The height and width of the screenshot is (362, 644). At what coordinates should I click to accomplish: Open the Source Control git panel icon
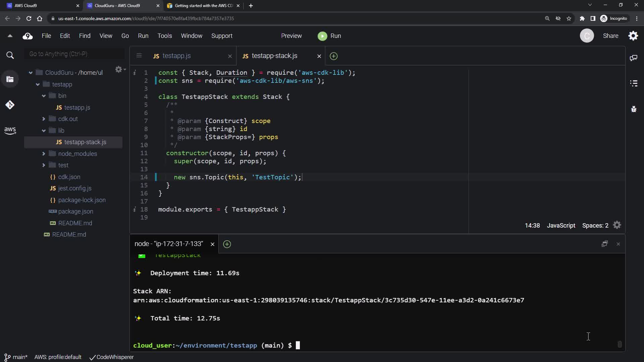[x=10, y=105]
